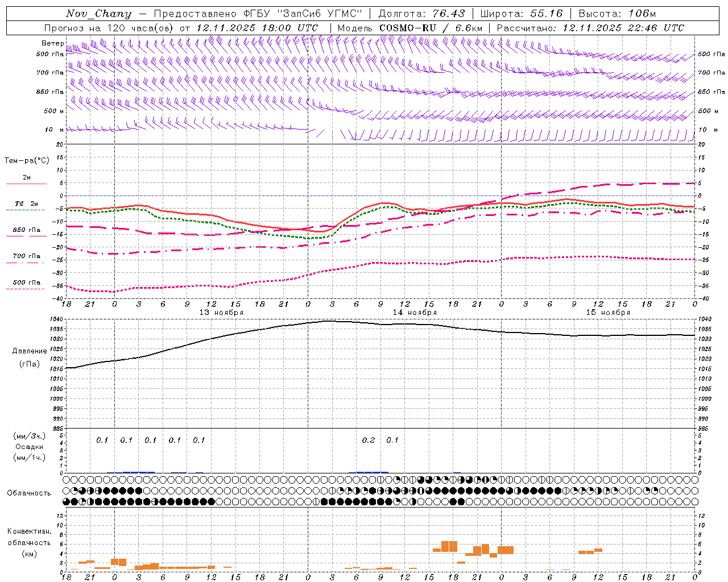Click '850 гПа' in the temperature legend
Screen dimensions: 728x582
(x=27, y=230)
